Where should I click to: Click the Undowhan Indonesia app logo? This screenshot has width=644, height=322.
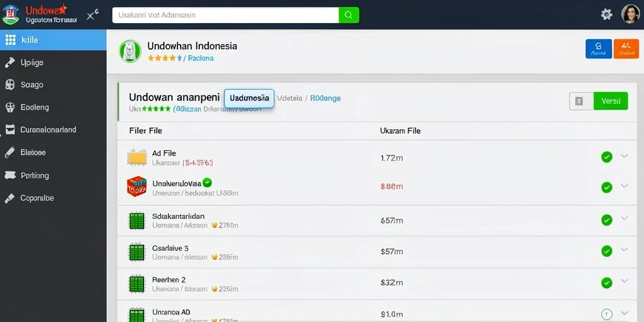130,52
